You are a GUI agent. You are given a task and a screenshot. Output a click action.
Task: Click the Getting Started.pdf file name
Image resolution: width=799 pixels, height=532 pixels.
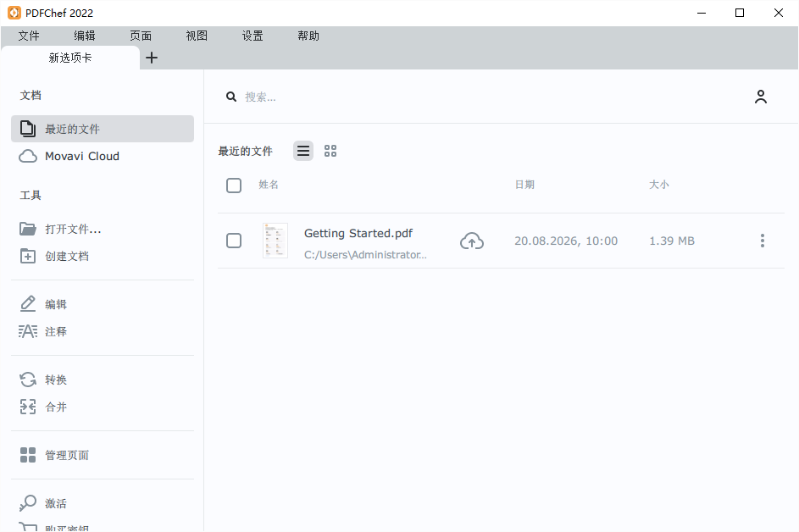point(358,234)
